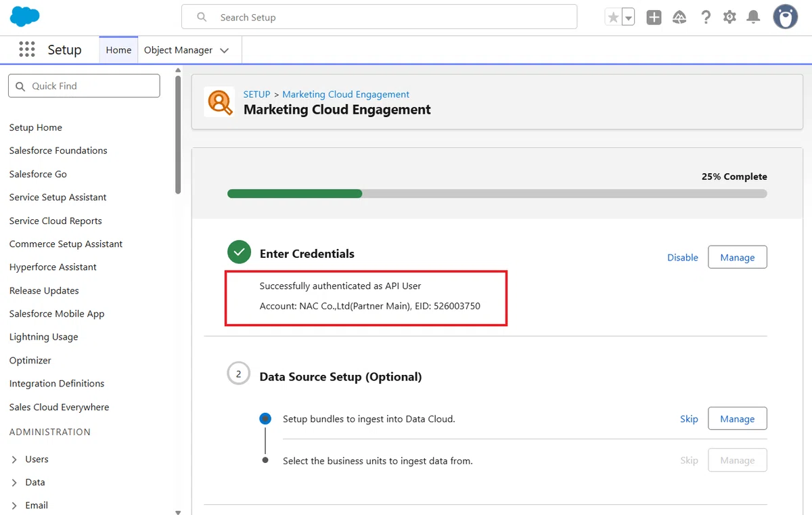Open the Trailhead guidance icon
812x515 pixels.
[679, 18]
